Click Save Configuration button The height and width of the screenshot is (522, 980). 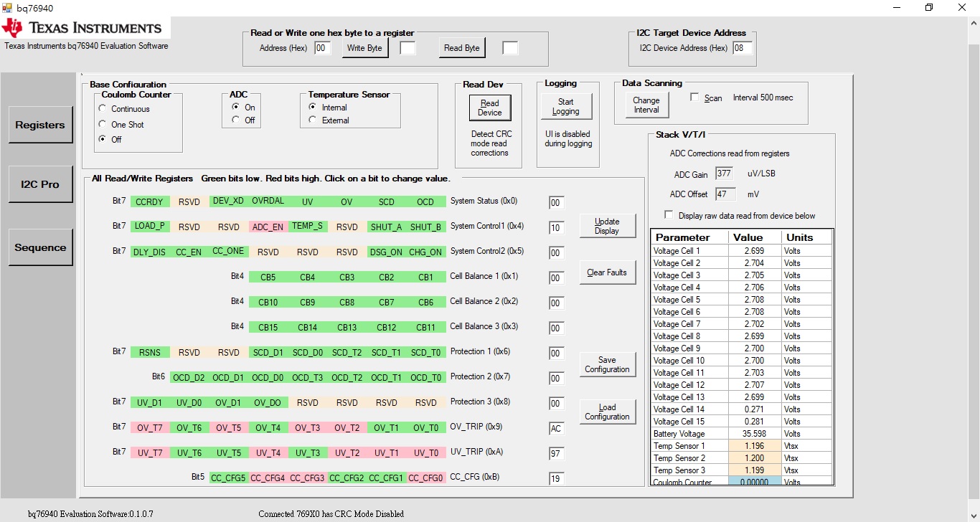[x=607, y=364]
